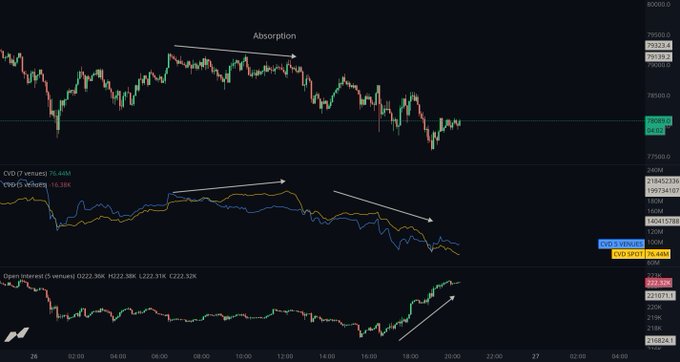
Task: Click the 219K open interest axis tick
Action: pyautogui.click(x=654, y=317)
